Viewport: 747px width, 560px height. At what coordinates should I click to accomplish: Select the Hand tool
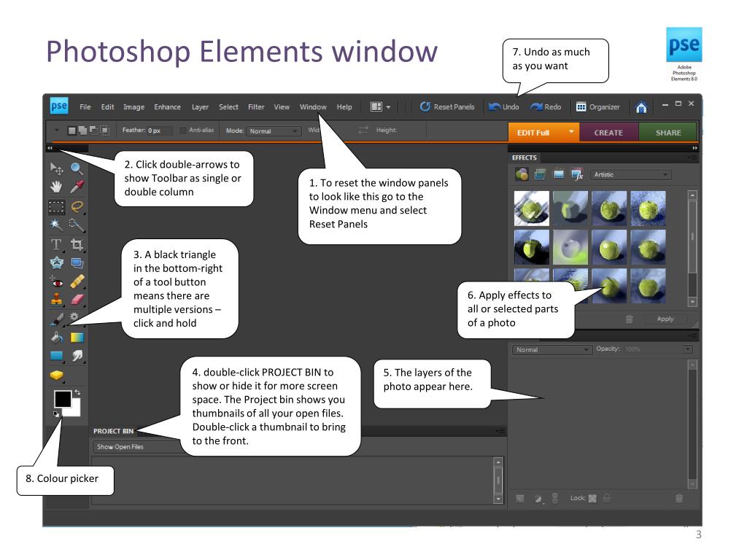point(56,187)
